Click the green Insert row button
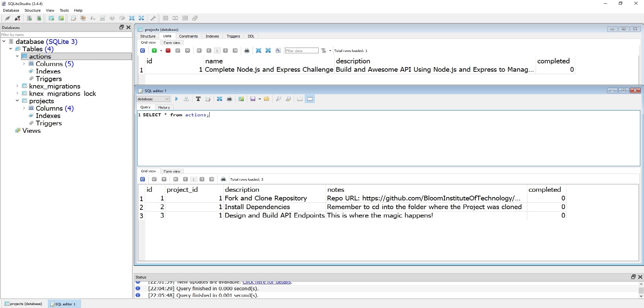 [154, 51]
